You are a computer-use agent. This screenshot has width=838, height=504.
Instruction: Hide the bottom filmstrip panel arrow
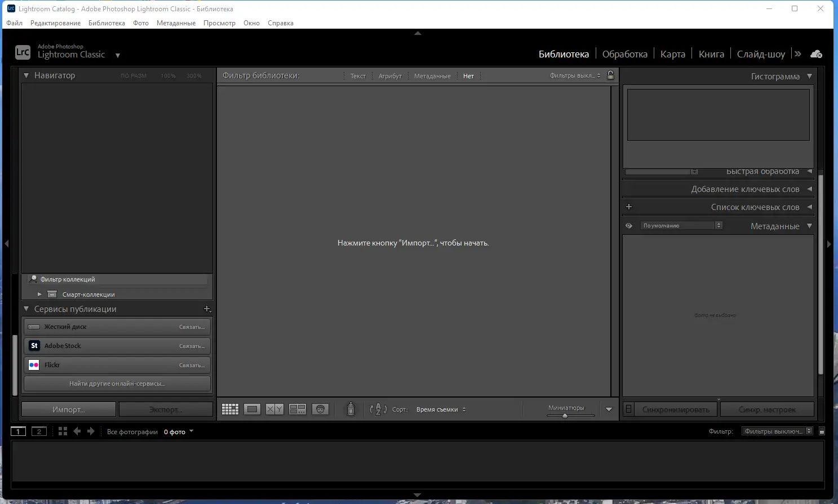click(418, 495)
